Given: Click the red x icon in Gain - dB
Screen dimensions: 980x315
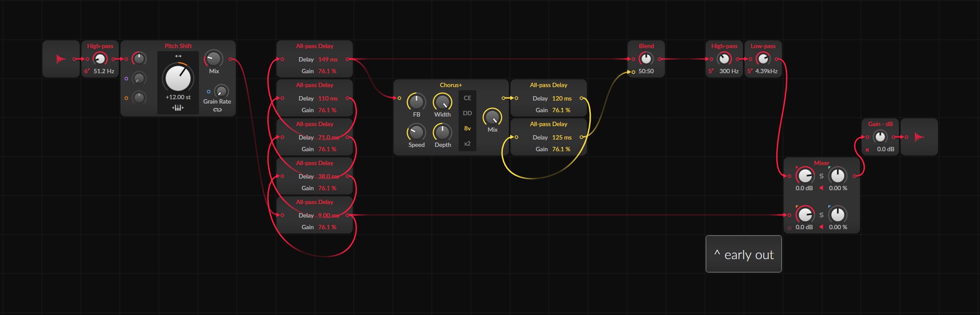Looking at the screenshot, I should click(x=867, y=149).
